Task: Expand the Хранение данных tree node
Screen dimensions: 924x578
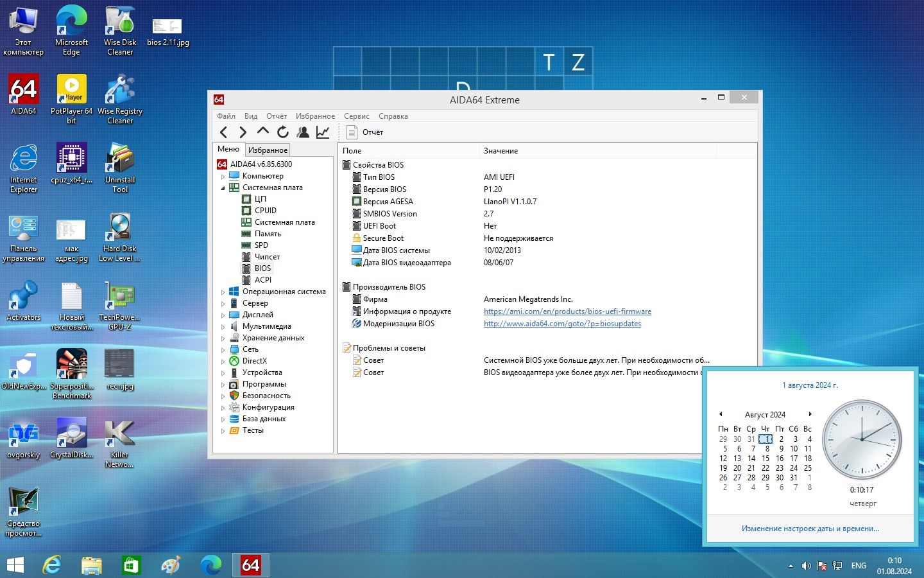Action: [x=223, y=338]
